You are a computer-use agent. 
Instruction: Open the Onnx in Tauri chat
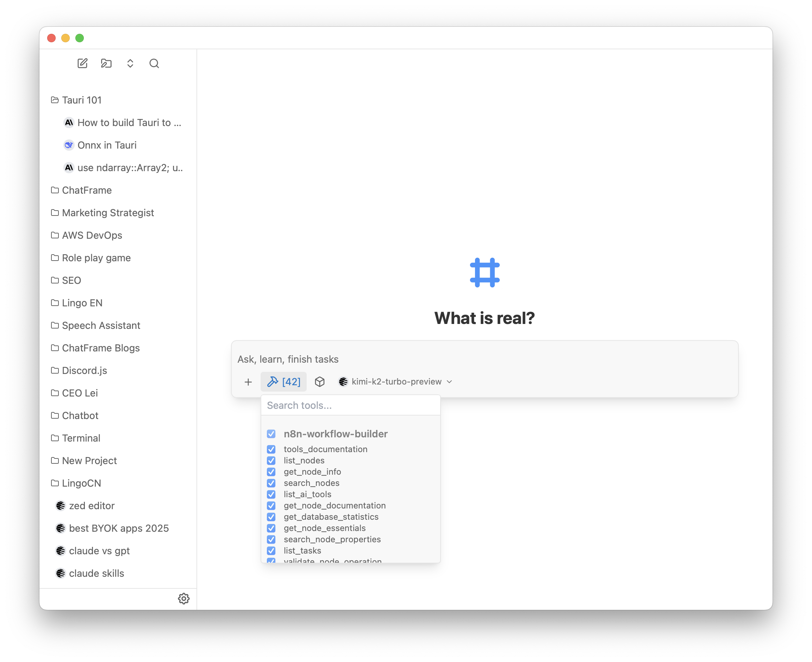coord(107,145)
